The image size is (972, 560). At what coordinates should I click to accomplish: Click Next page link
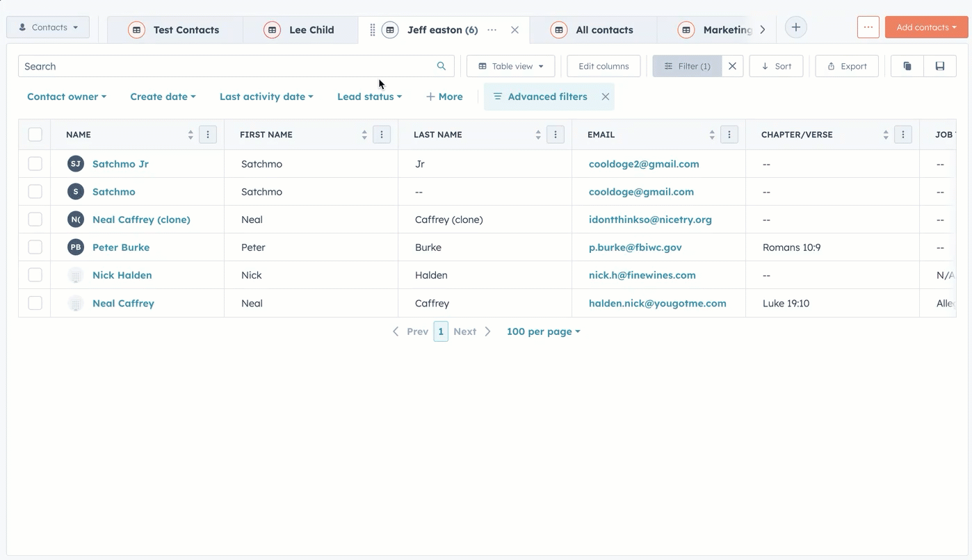[472, 331]
